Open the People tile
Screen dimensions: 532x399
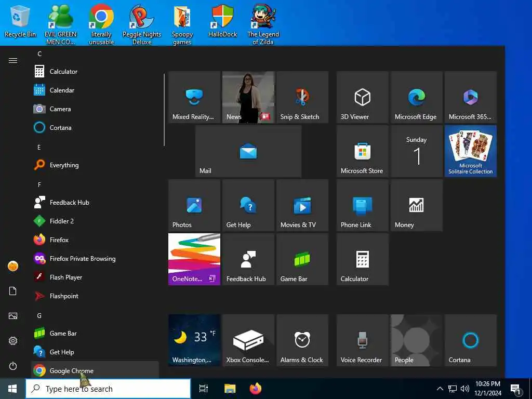point(417,340)
